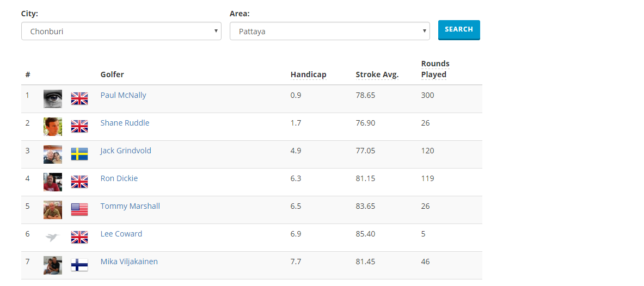Open Paul McNally's eye avatar thumbnail
This screenshot has height=286, width=644.
[53, 98]
